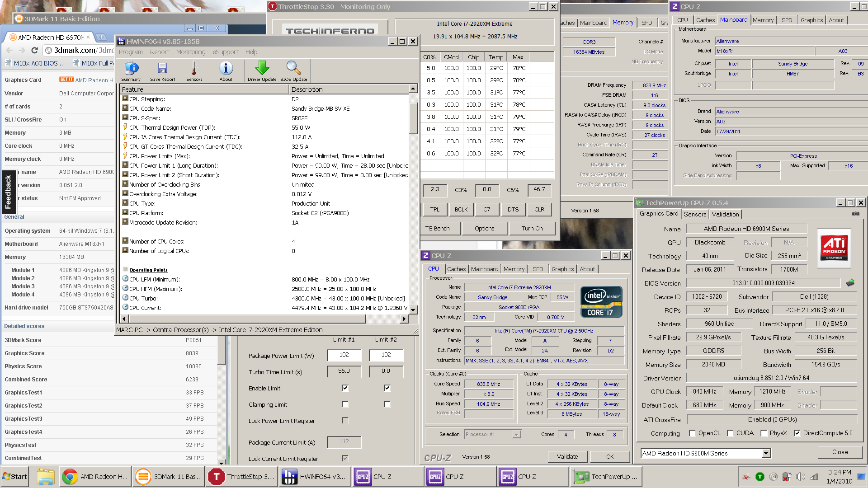The image size is (868, 488).
Task: Open the HWiNFO eSupport menu
Action: point(226,52)
